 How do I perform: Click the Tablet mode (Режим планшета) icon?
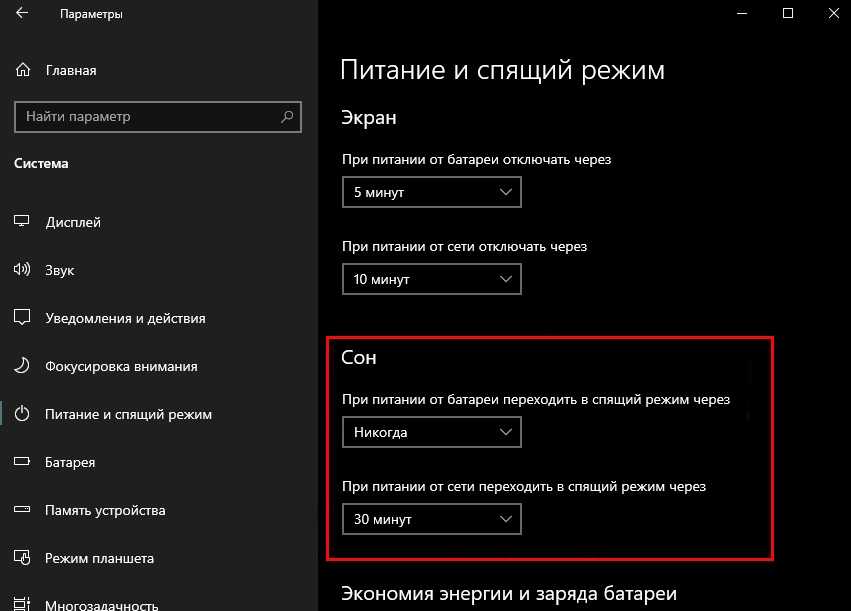coord(23,558)
